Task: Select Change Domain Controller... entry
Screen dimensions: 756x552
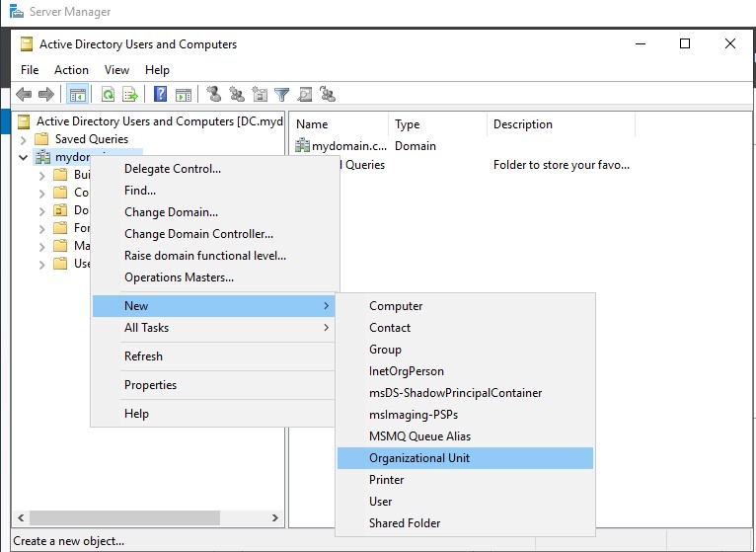Action: pyautogui.click(x=213, y=234)
